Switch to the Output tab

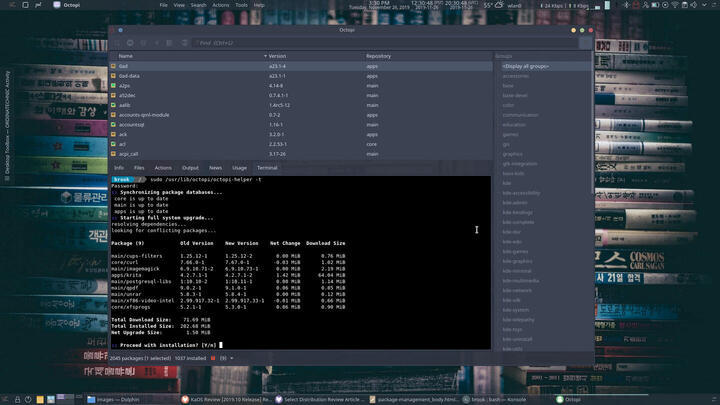click(190, 168)
